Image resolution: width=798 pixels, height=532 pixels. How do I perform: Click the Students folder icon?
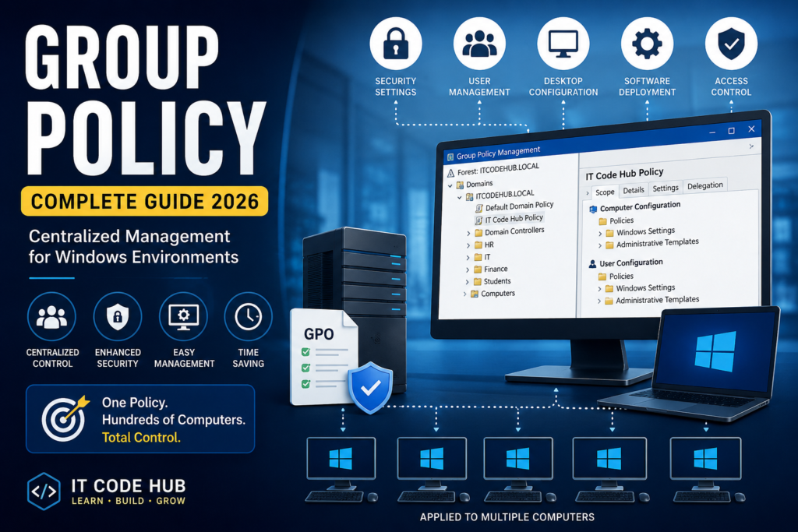[477, 282]
